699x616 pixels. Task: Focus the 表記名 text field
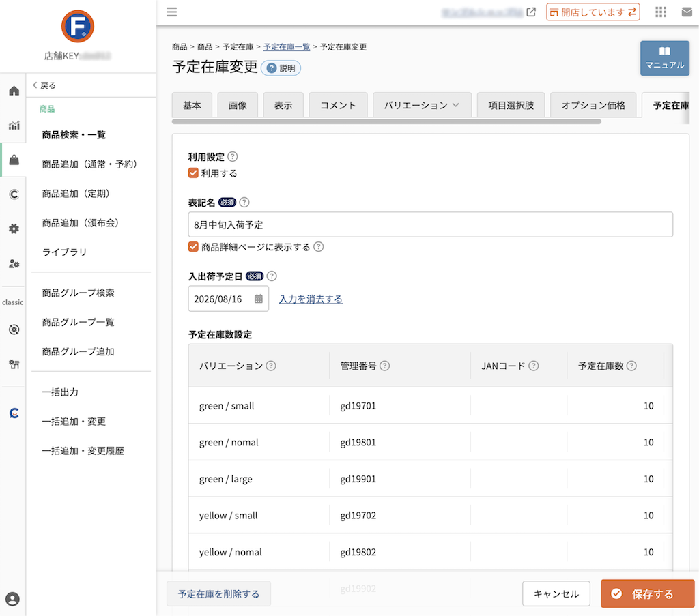[x=430, y=224]
